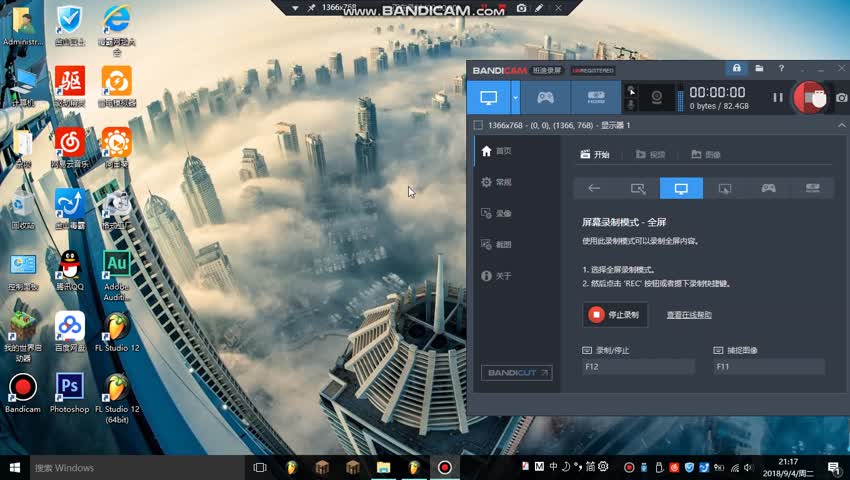Screen dimensions: 850x480
Task: Click the taskbar clock showing 21:17
Action: (x=788, y=468)
